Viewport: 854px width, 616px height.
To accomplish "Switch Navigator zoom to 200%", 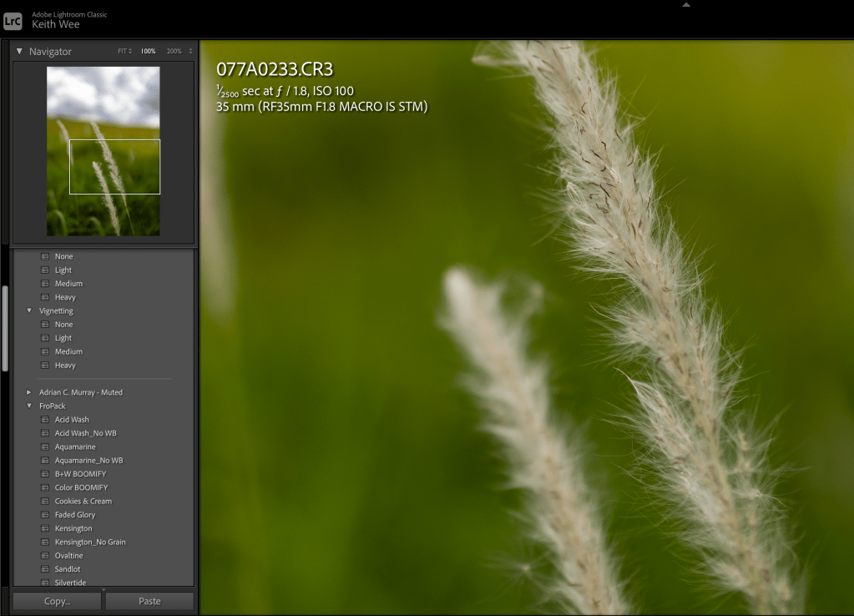I will (x=174, y=52).
